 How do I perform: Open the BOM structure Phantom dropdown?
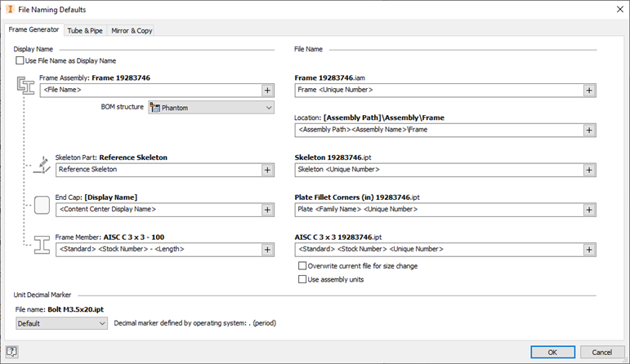click(211, 108)
